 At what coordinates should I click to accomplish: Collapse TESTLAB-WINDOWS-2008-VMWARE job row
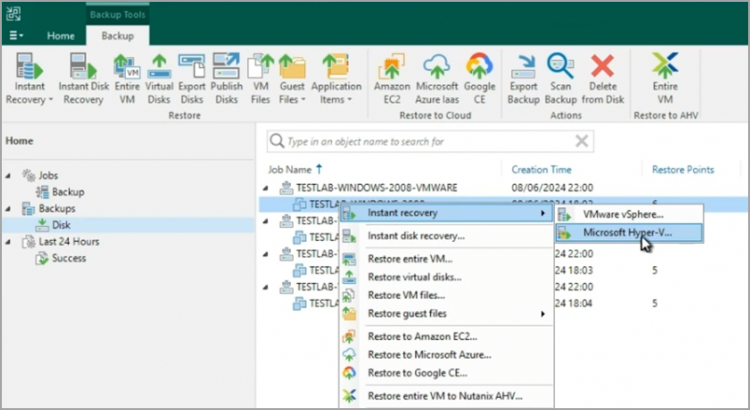(266, 188)
